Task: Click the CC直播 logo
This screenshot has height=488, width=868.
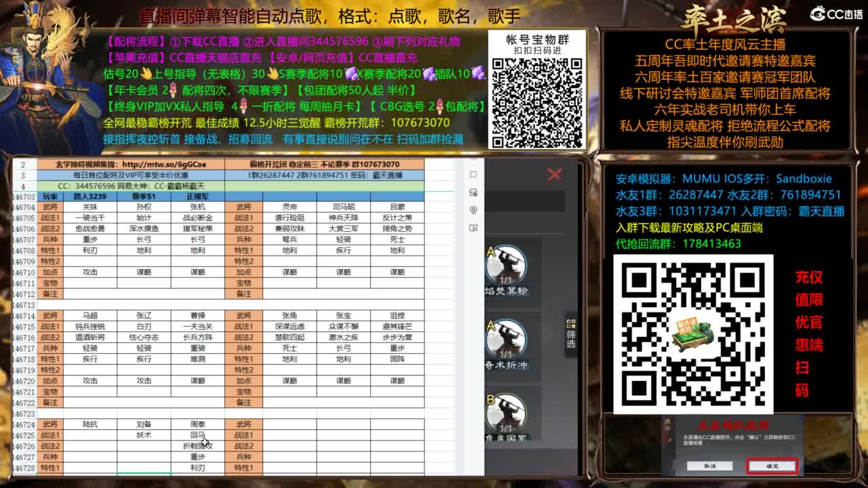Action: (836, 14)
